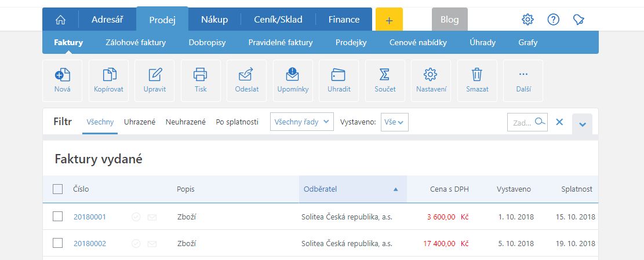Filter by Neuhrazené invoices

[185, 122]
